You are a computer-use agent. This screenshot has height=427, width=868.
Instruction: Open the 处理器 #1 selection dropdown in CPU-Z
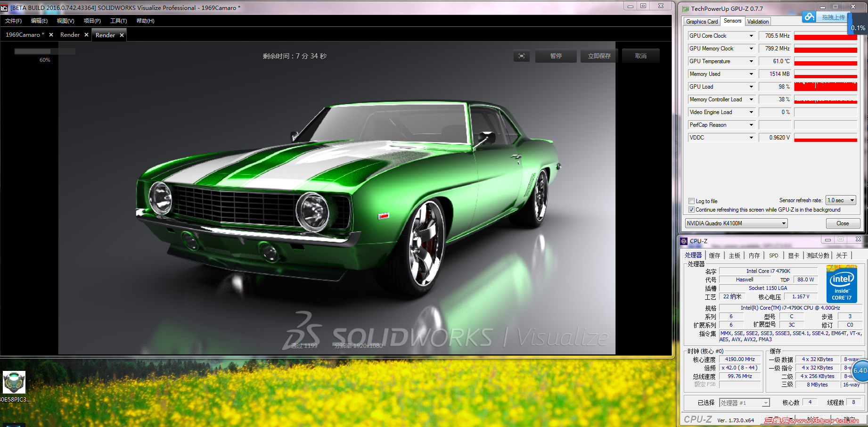[x=745, y=403]
